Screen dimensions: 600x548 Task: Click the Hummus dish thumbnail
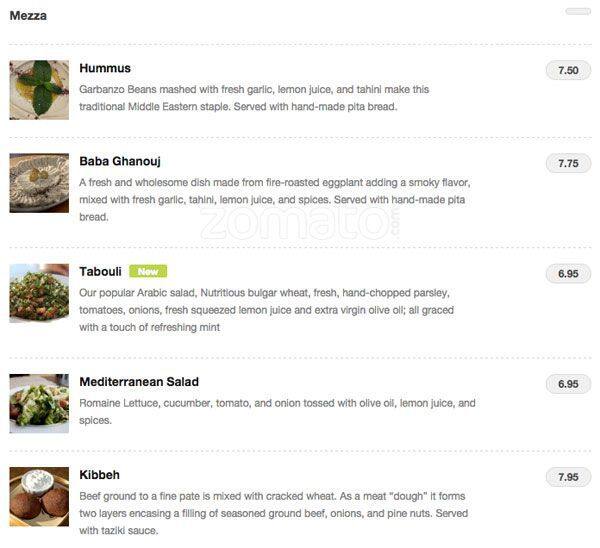click(x=39, y=90)
